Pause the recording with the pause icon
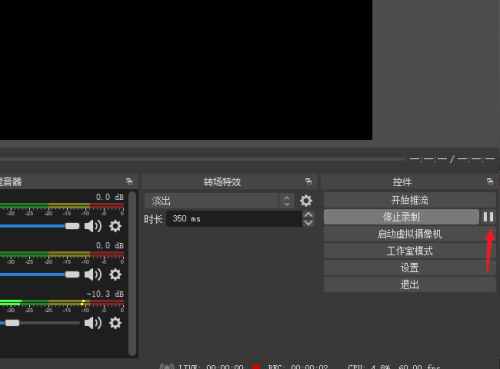 pyautogui.click(x=488, y=217)
